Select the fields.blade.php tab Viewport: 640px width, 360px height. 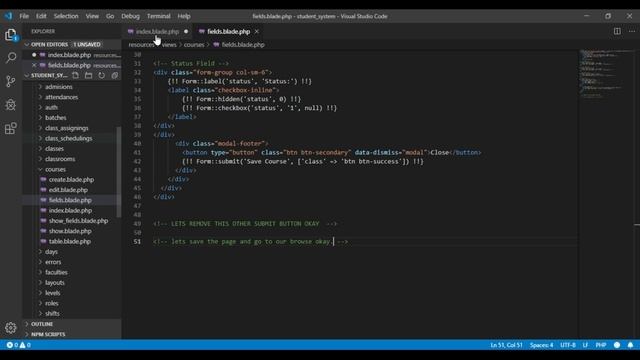(x=229, y=31)
